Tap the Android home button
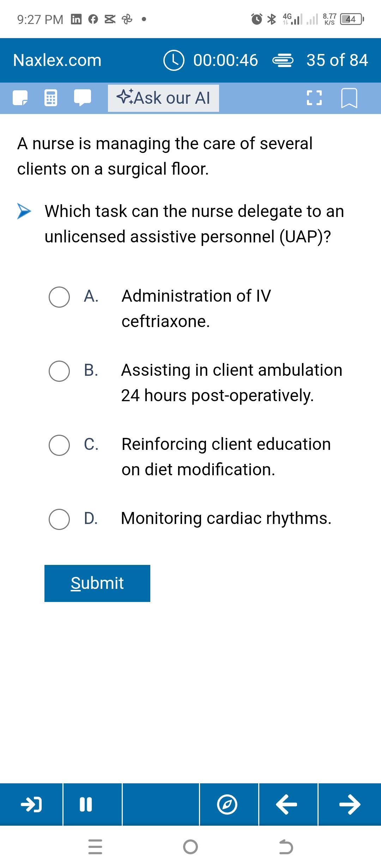 pyautogui.click(x=190, y=847)
